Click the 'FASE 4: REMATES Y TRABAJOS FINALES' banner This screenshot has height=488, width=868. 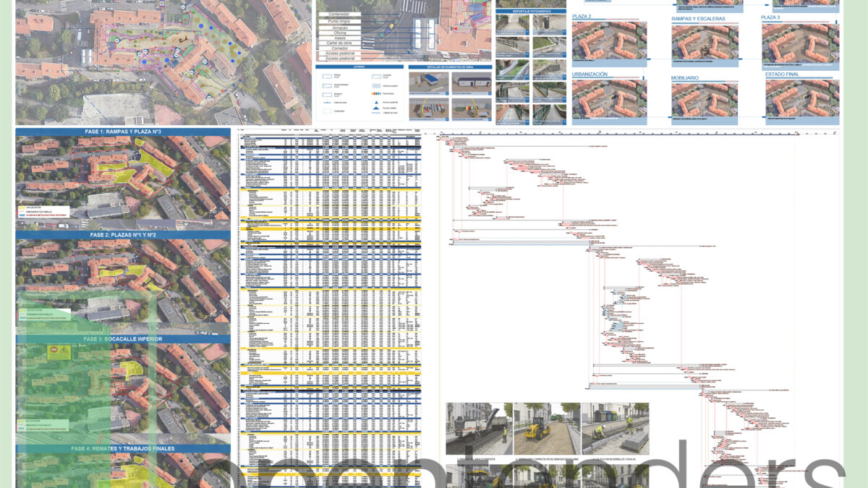(123, 449)
